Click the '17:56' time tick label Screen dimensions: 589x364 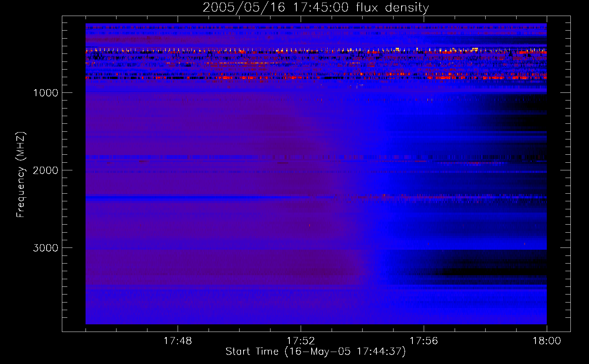(x=424, y=341)
